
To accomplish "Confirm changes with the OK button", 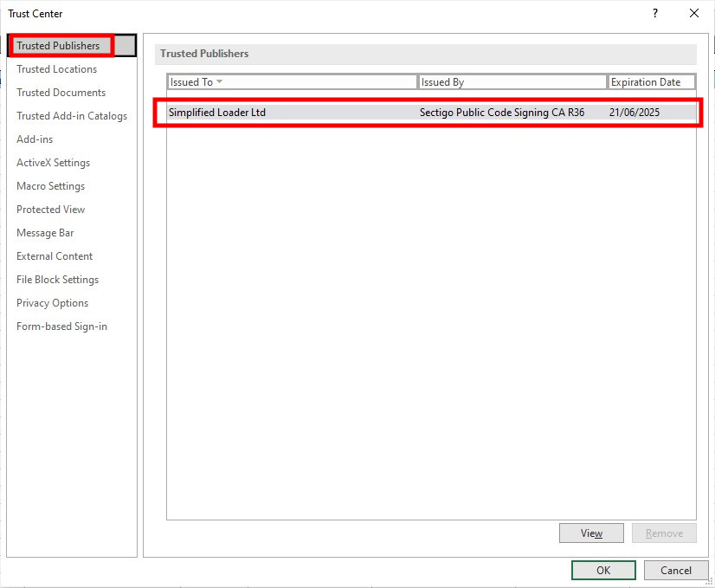I will [x=602, y=570].
